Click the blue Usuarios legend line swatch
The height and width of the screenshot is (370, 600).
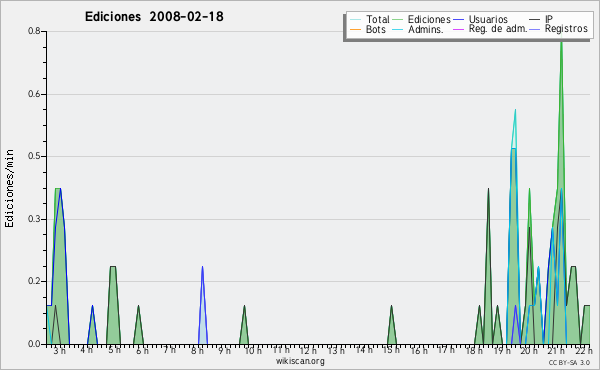[458, 20]
